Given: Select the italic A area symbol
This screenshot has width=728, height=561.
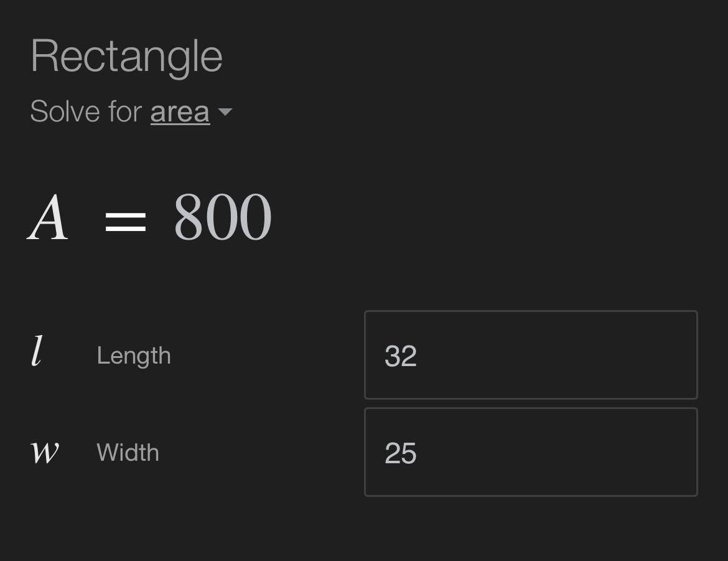Looking at the screenshot, I should [48, 217].
